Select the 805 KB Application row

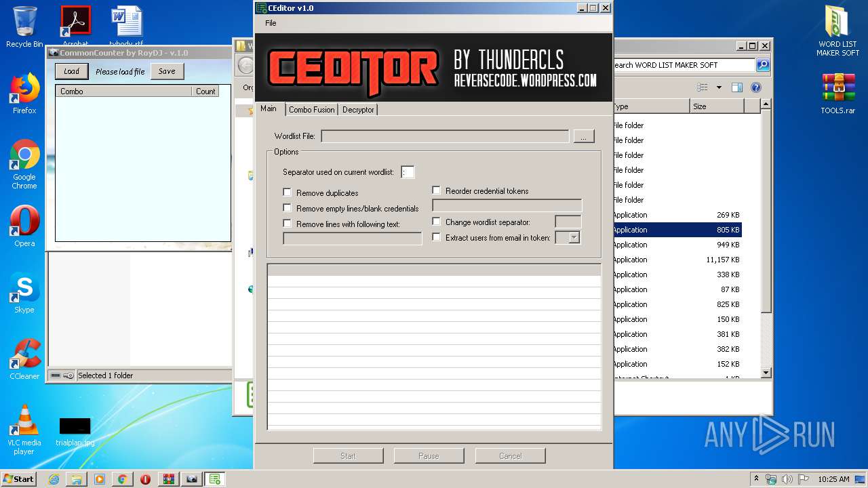tap(677, 230)
